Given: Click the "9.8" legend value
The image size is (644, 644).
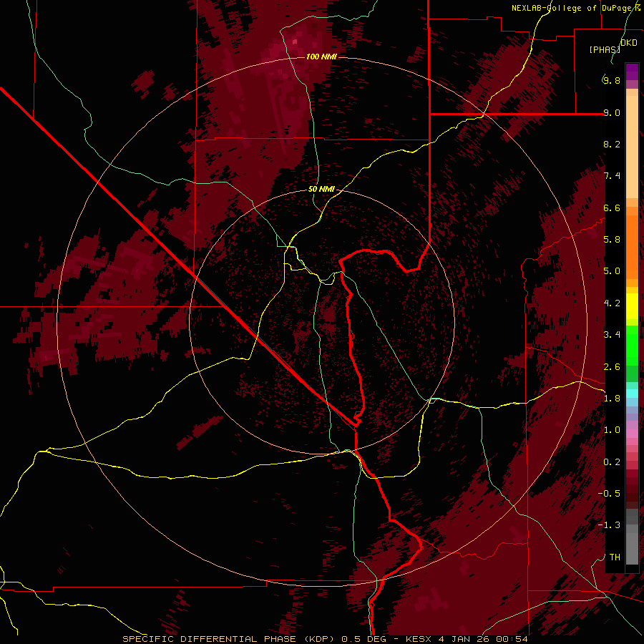Looking at the screenshot, I should point(612,80).
